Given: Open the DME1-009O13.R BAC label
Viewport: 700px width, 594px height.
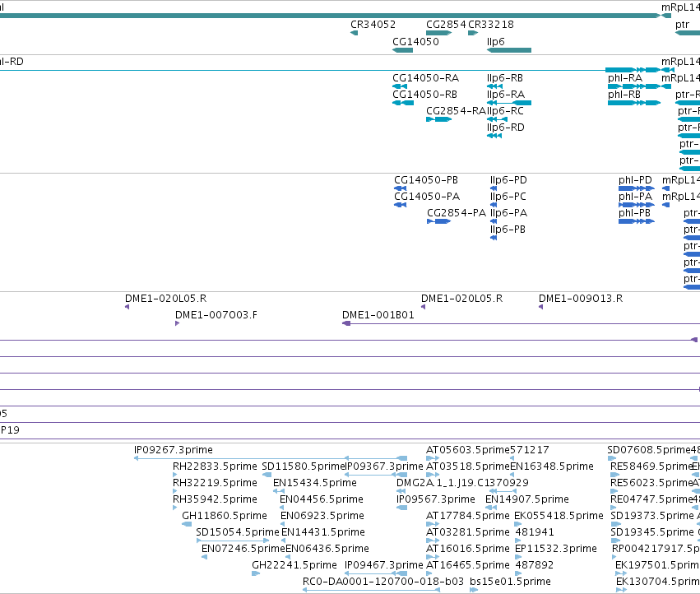Looking at the screenshot, I should point(581,299).
